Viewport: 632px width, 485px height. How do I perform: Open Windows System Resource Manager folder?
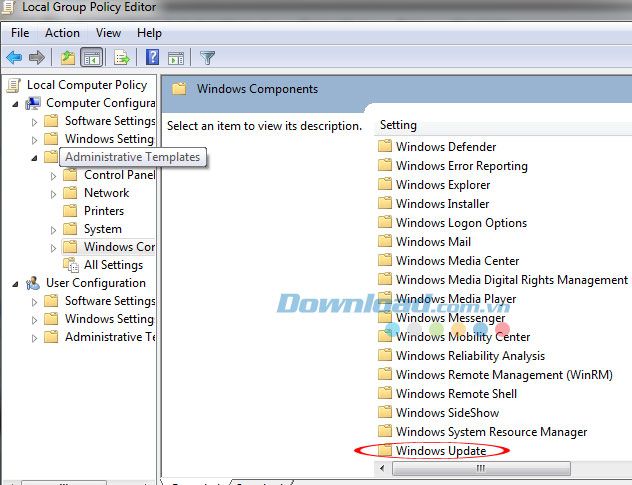pyautogui.click(x=491, y=432)
